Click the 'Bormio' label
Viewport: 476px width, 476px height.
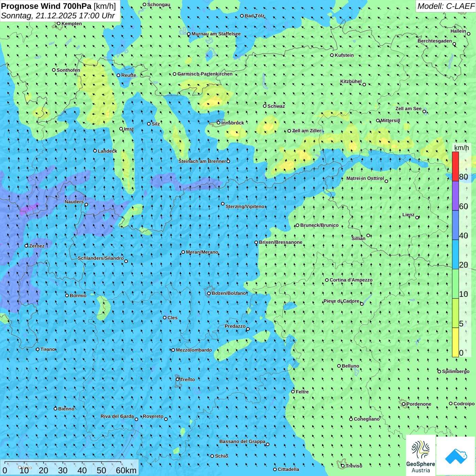point(78,295)
